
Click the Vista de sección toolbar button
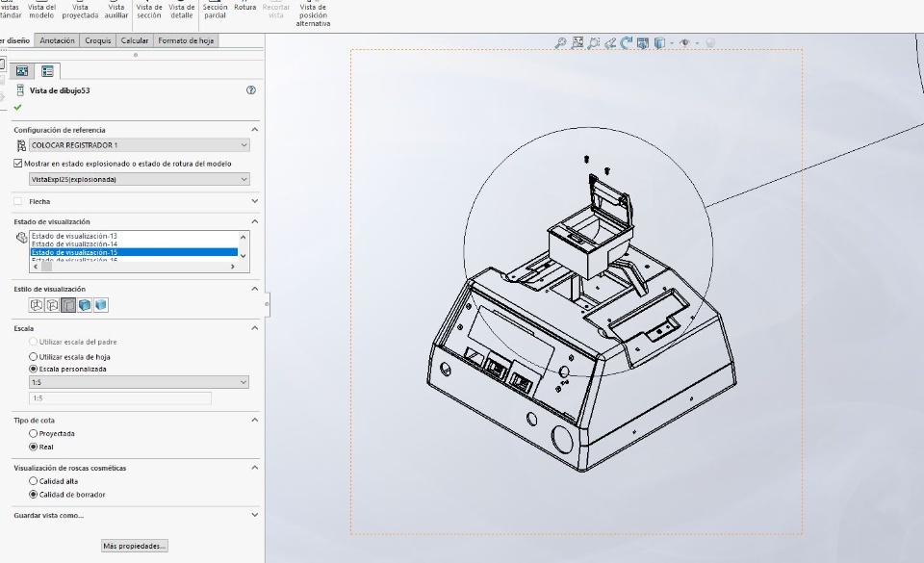point(149,10)
